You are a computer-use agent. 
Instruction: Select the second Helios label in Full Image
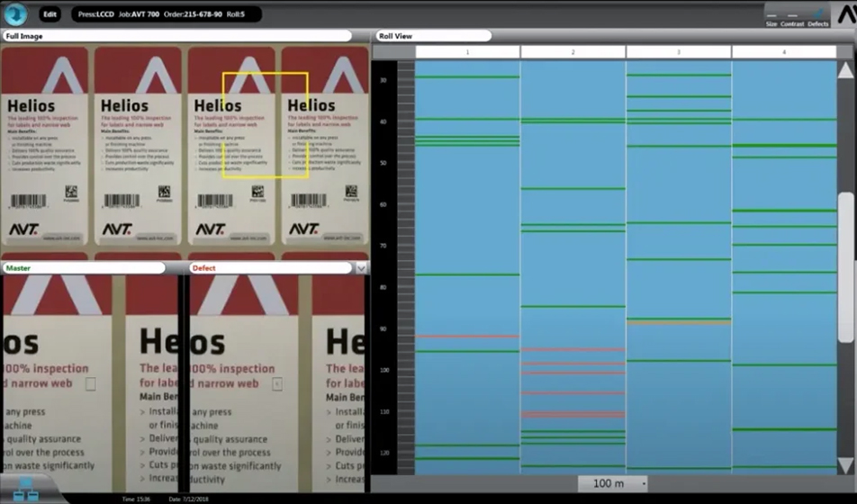coord(138,146)
